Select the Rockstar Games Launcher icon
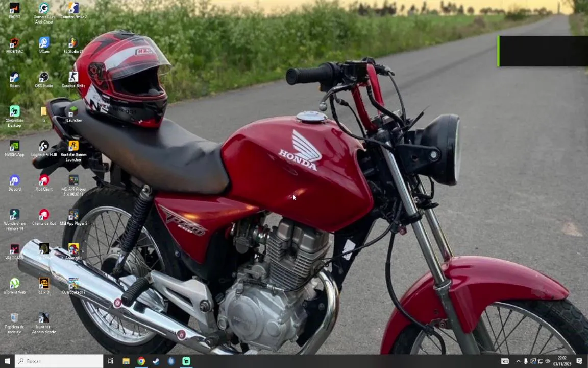588x368 pixels. [x=73, y=151]
